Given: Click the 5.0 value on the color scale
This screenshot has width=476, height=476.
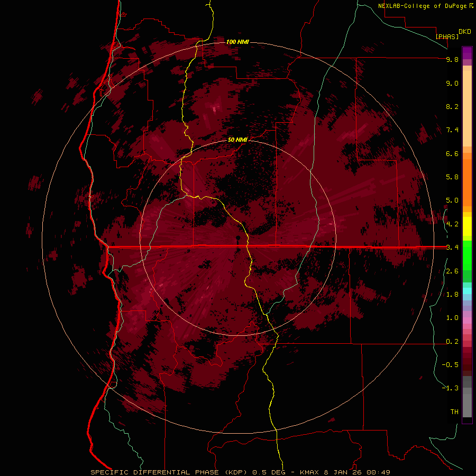Looking at the screenshot, I should click(x=452, y=200).
